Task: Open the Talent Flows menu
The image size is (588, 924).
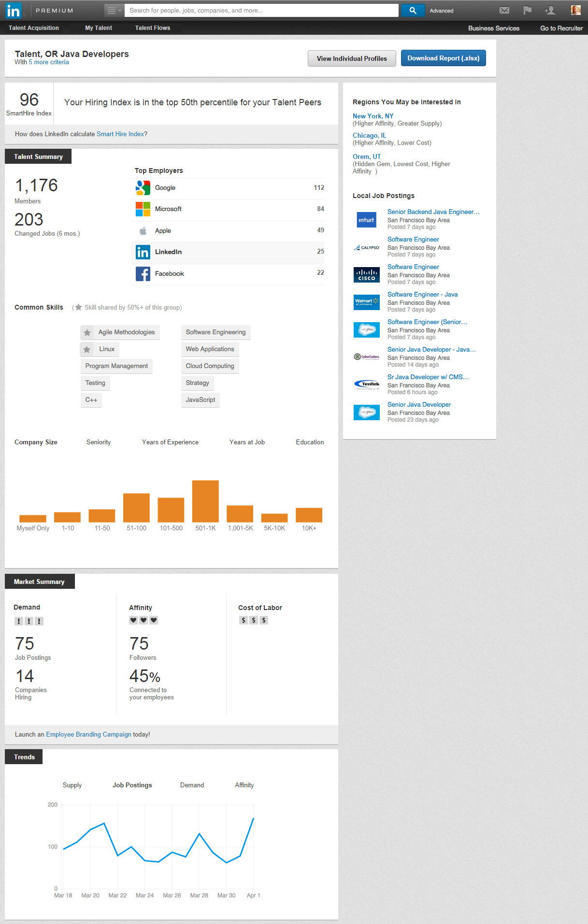Action: [x=153, y=28]
